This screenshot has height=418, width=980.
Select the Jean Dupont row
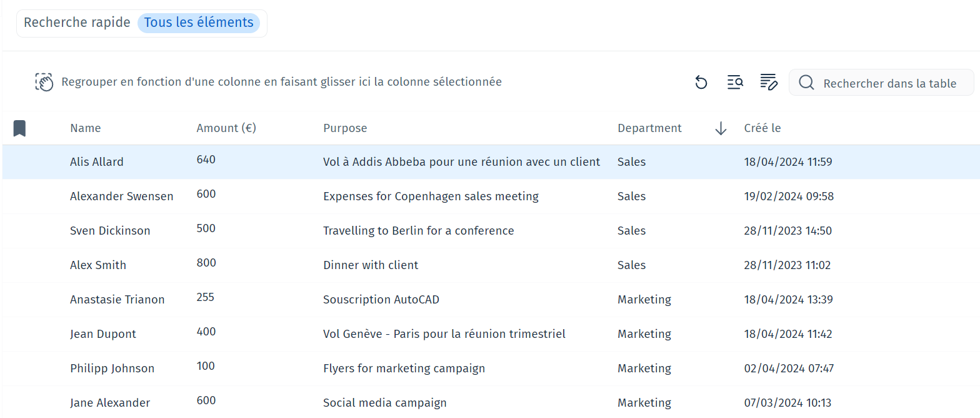[x=103, y=334]
